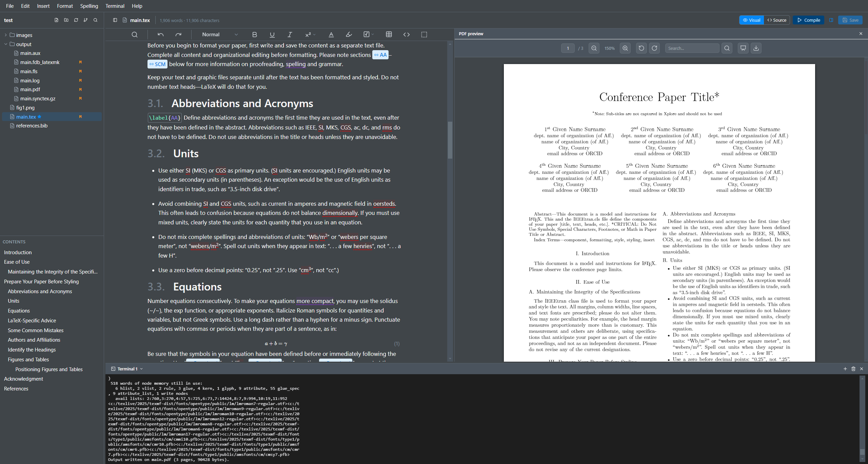Click the new folder icon in project sidebar
The height and width of the screenshot is (464, 868).
click(66, 20)
